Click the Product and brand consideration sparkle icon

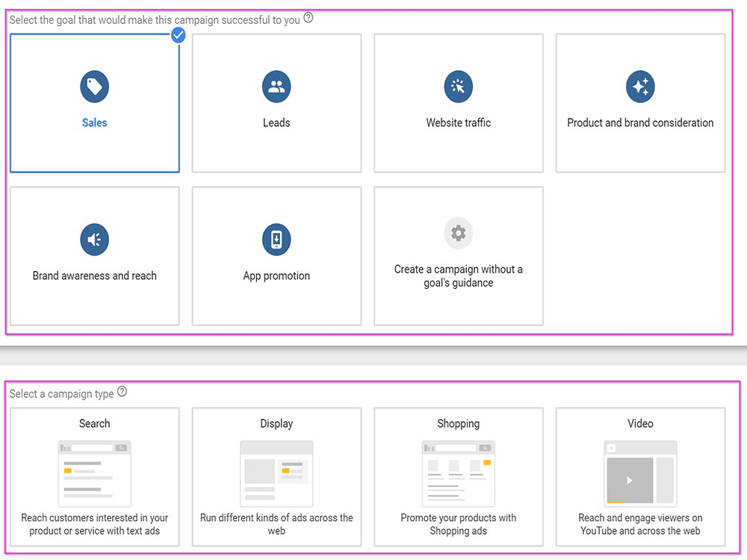coord(640,87)
